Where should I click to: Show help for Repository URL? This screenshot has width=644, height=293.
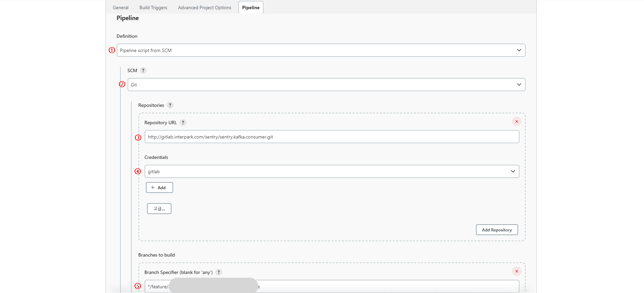[x=183, y=123]
